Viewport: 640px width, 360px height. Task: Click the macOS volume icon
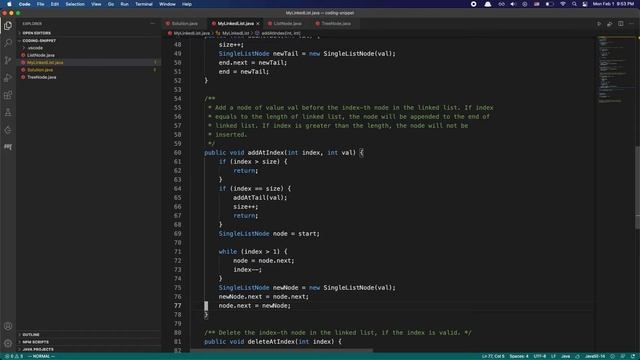pyautogui.click(x=513, y=4)
